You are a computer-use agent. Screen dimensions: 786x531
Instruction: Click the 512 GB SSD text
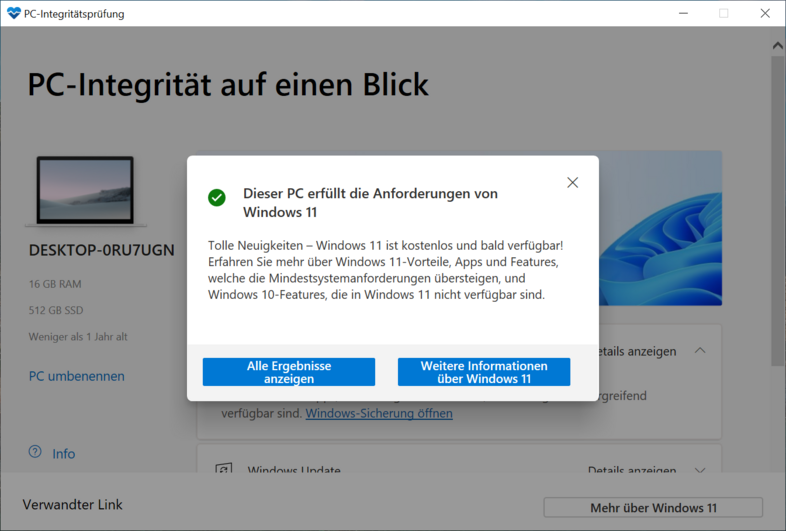[56, 310]
